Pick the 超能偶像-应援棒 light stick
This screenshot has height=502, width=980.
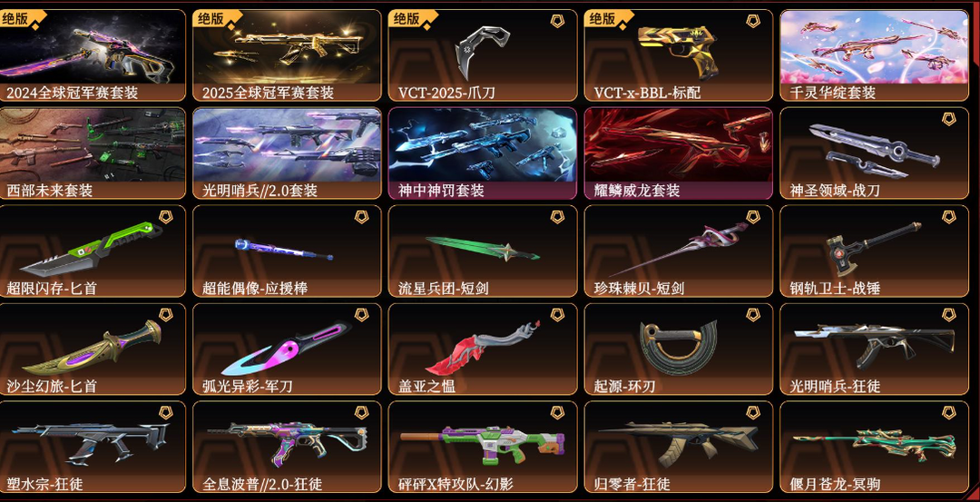pos(287,251)
